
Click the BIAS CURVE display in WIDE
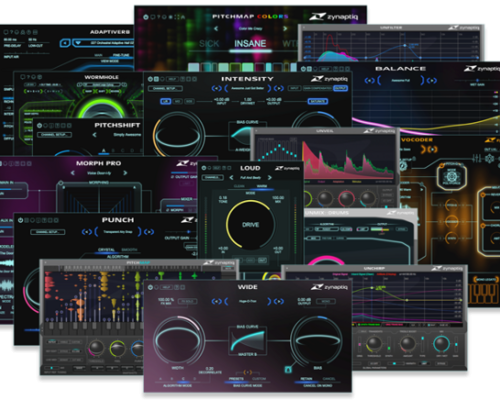pos(247,341)
